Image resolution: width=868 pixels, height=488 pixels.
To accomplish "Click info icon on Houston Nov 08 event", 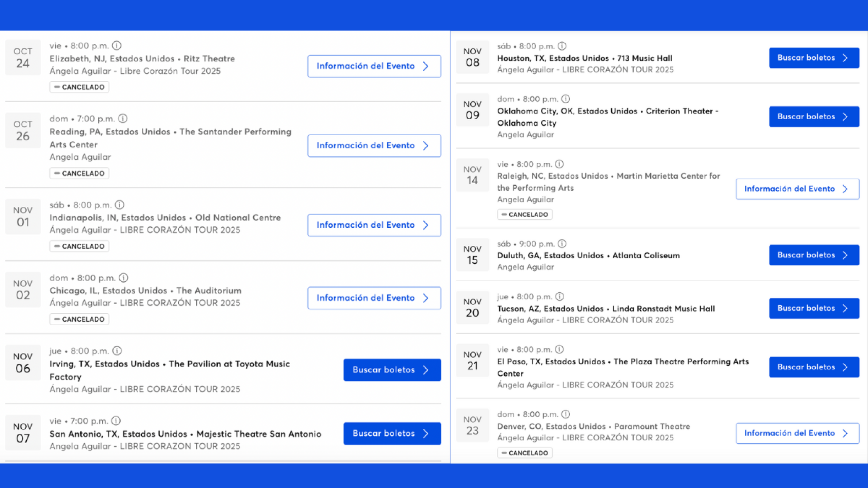I will [x=562, y=46].
